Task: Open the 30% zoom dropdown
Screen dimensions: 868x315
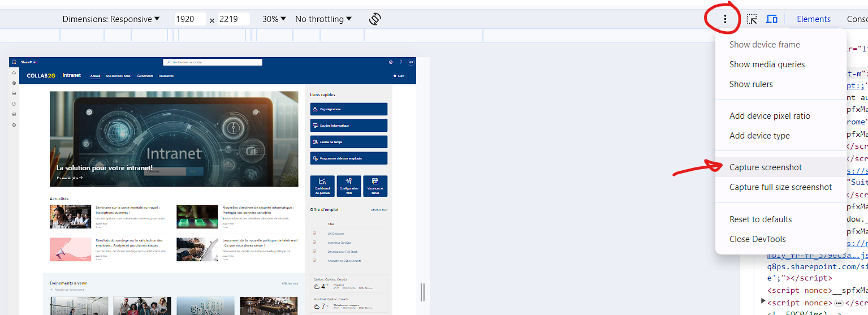Action: [x=274, y=19]
